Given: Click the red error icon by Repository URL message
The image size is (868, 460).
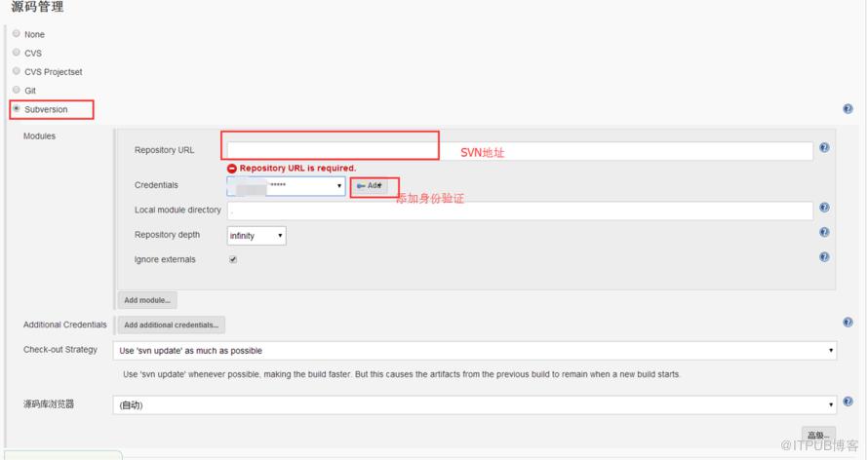Looking at the screenshot, I should pyautogui.click(x=232, y=168).
